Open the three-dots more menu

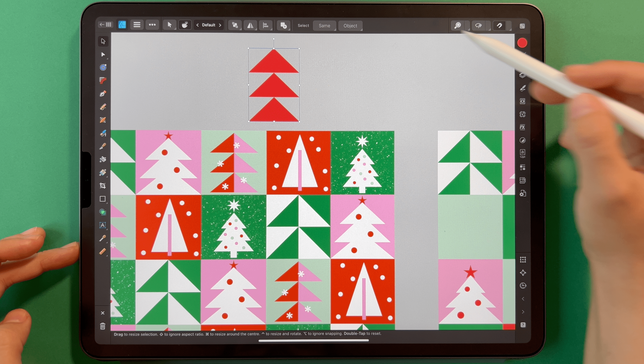click(152, 25)
